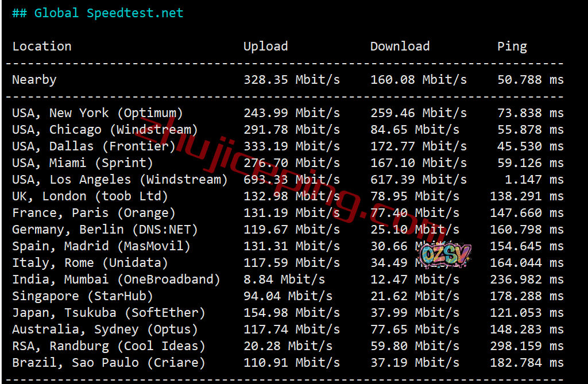588x384 pixels.
Task: Select the Ping column header
Action: 512,46
